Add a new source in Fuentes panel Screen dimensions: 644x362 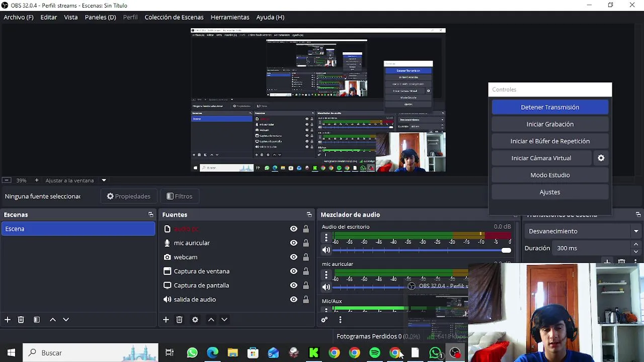(x=166, y=320)
